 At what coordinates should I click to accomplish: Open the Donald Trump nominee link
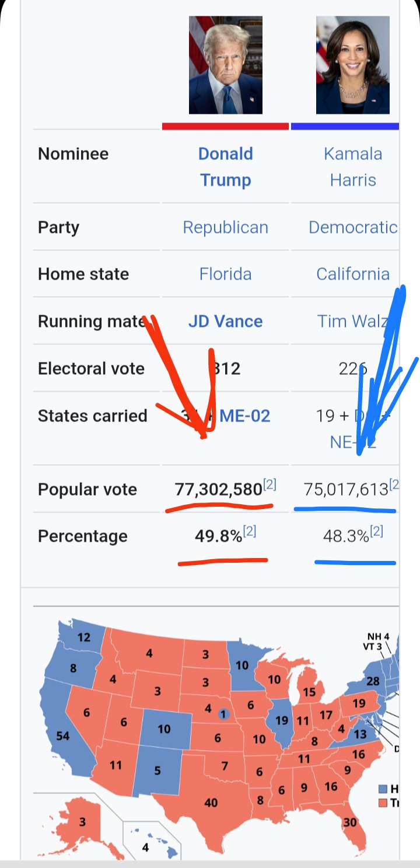(225, 167)
